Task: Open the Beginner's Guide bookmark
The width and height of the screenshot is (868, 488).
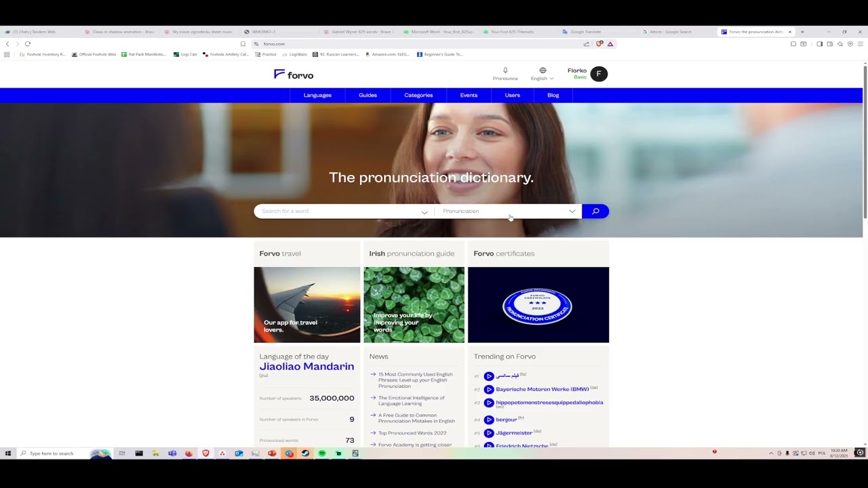Action: (439, 54)
